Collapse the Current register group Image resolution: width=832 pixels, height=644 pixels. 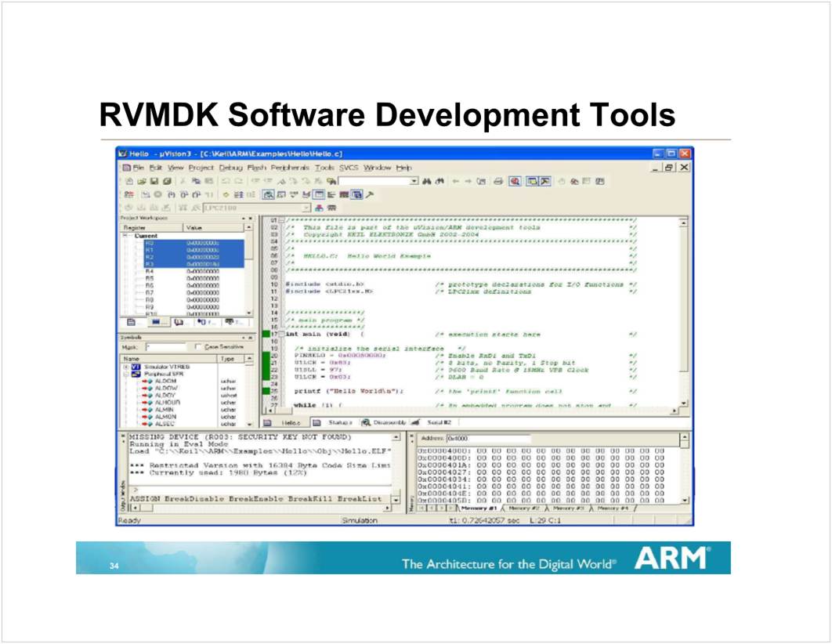tap(125, 236)
